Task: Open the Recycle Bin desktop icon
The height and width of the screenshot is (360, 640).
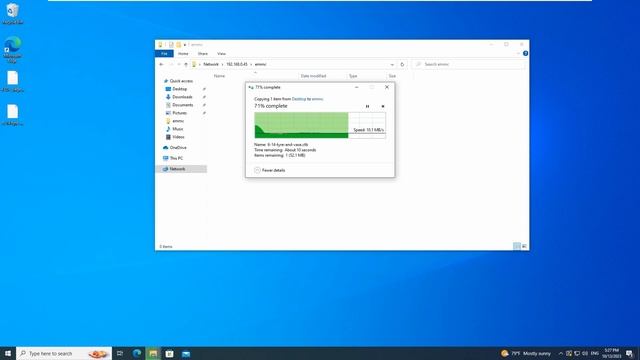Action: [x=13, y=13]
